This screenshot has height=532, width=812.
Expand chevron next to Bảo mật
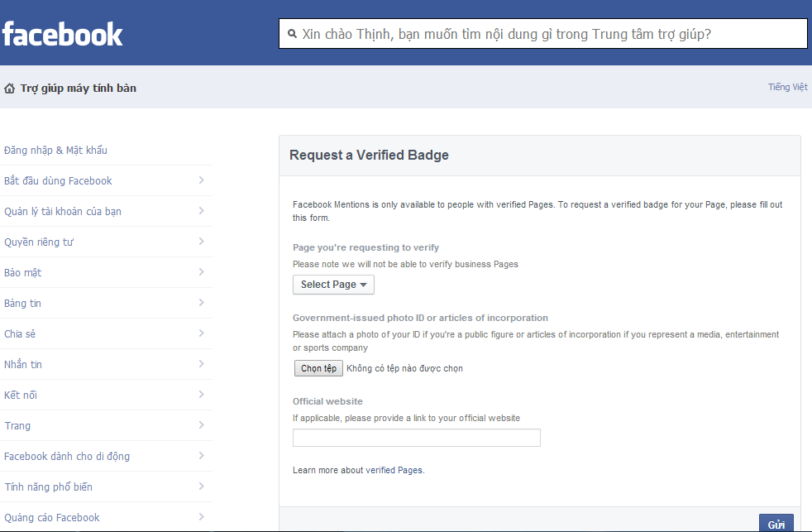pyautogui.click(x=202, y=272)
